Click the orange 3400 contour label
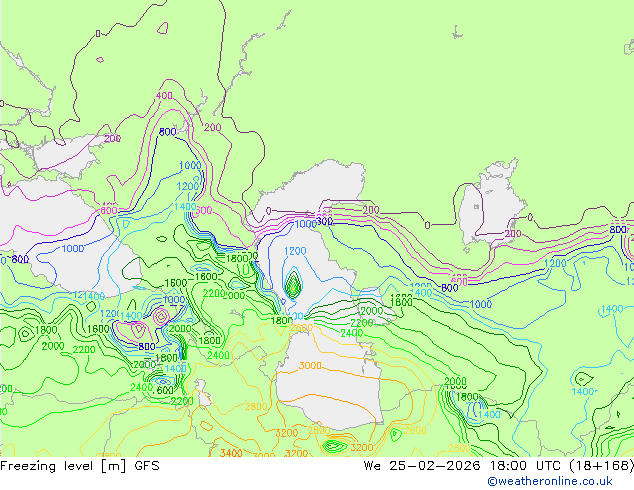 [x=231, y=453]
